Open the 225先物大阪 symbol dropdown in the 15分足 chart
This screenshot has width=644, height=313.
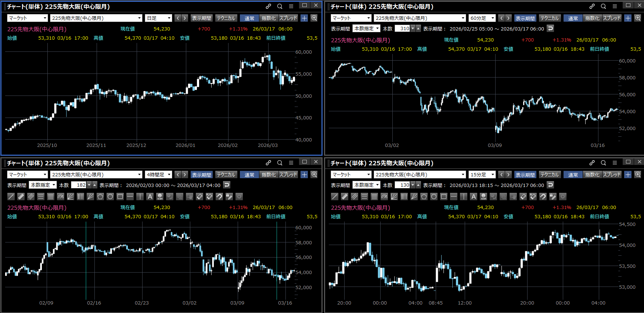(x=420, y=175)
